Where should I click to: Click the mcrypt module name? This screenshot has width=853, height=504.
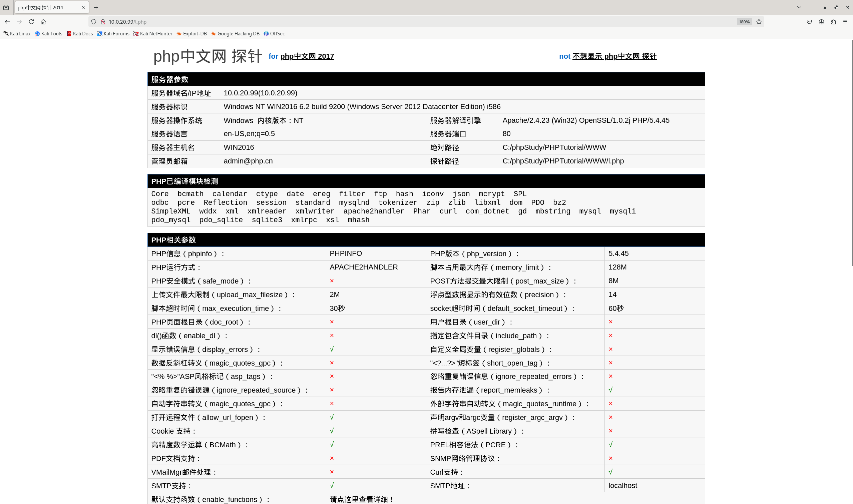click(x=491, y=194)
